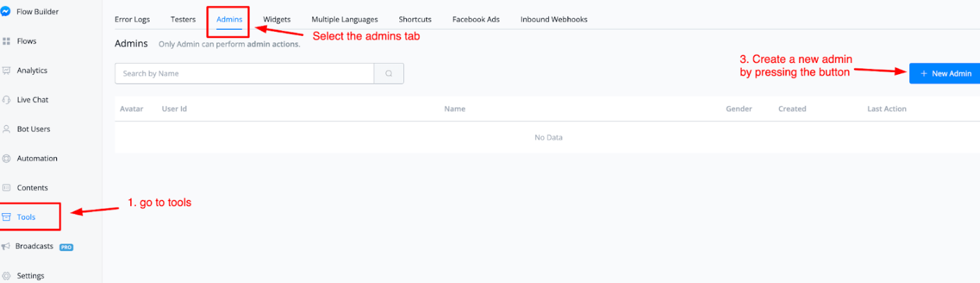Click the Analytics chart icon
The width and height of the screenshot is (980, 283).
tap(6, 71)
